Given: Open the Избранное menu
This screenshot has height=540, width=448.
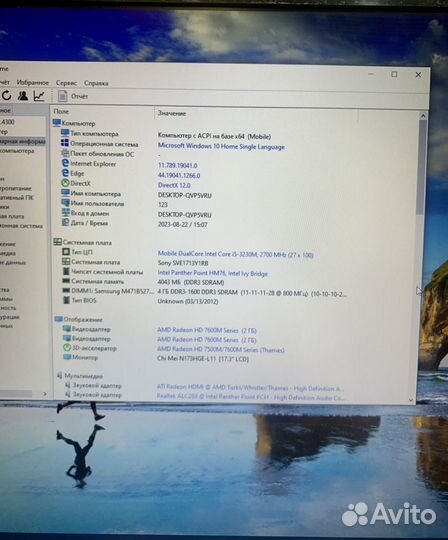Looking at the screenshot, I should (x=33, y=83).
